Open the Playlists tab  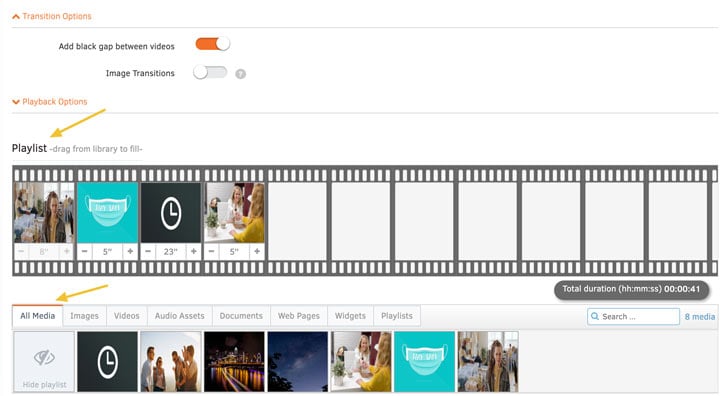[397, 316]
